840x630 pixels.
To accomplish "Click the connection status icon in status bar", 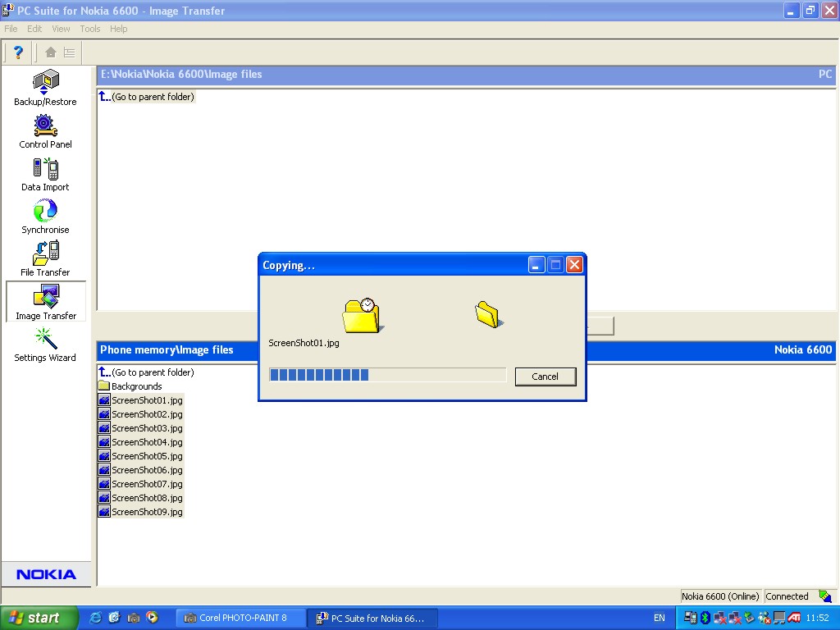I will coord(825,596).
